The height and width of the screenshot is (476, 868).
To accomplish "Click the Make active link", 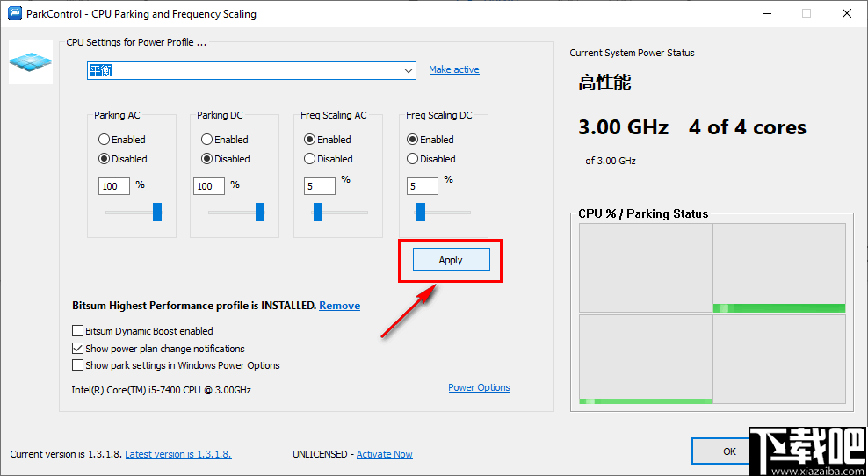I will (454, 69).
